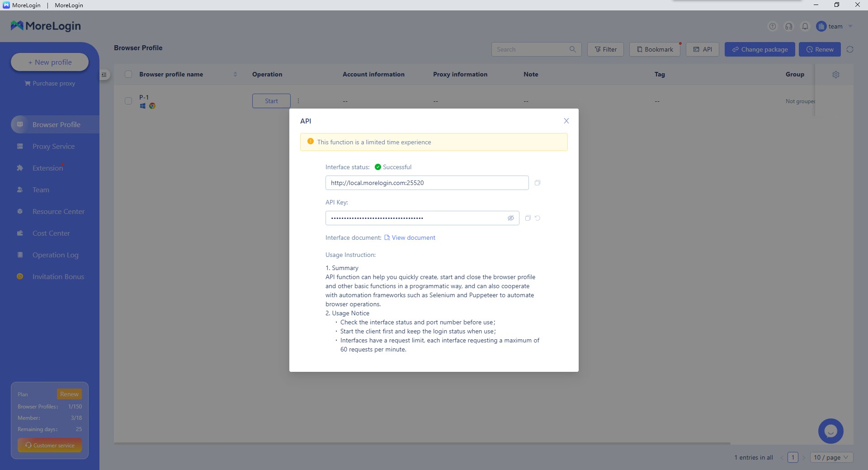Select the P-1 profile checkbox
This screenshot has height=470, width=868.
(x=128, y=101)
